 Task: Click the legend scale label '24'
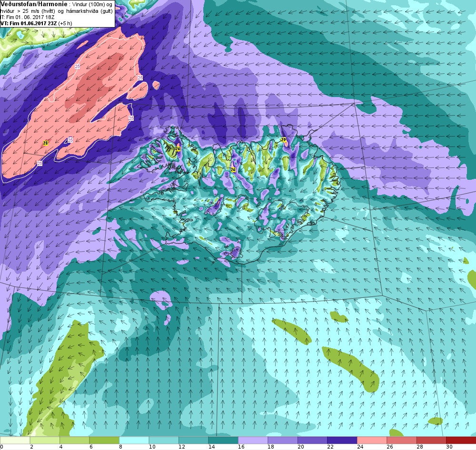click(360, 447)
